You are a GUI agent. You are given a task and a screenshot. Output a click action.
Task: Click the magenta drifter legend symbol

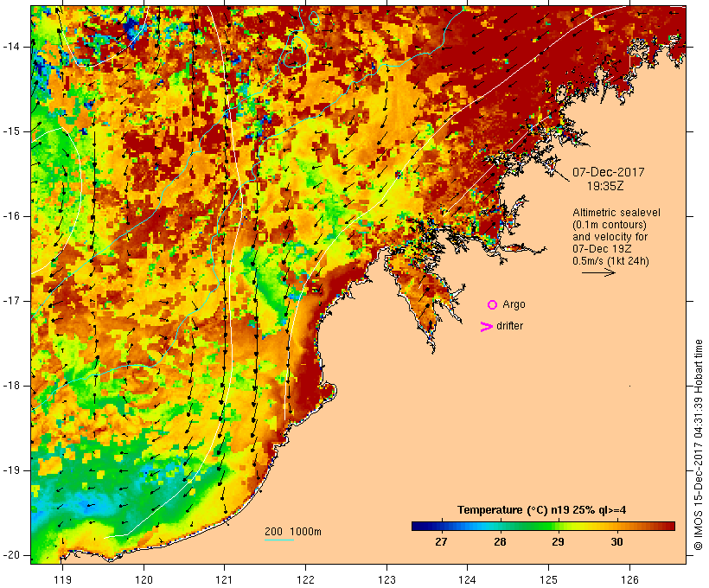click(487, 327)
